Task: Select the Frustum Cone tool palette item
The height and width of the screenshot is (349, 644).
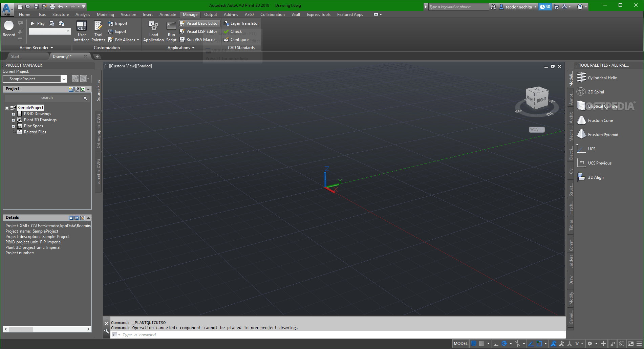Action: [600, 120]
